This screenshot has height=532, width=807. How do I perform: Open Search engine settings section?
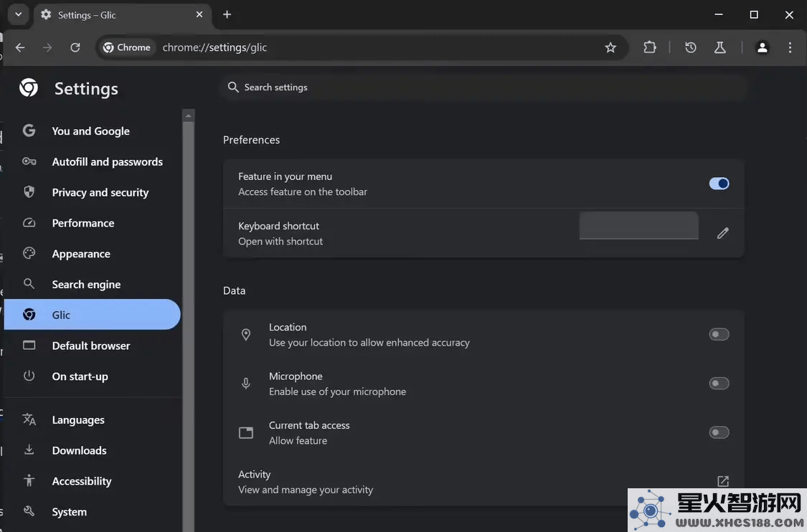point(92,284)
